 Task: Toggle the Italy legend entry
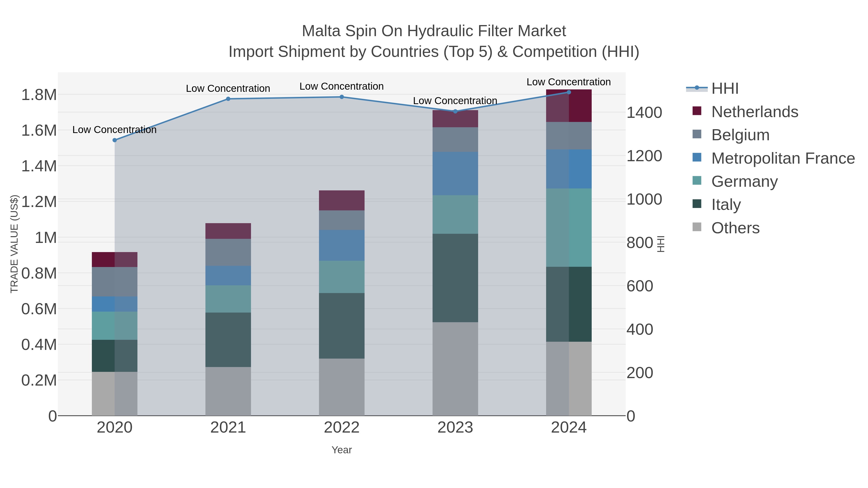tap(716, 205)
